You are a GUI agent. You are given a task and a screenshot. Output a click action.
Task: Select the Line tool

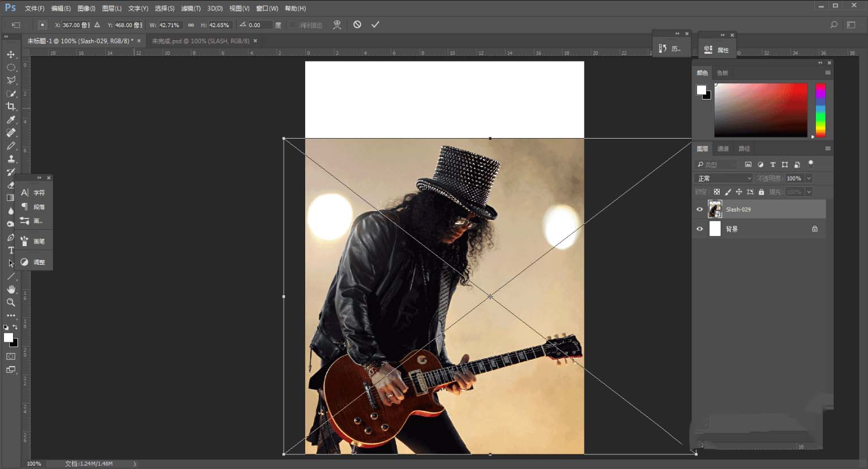11,277
